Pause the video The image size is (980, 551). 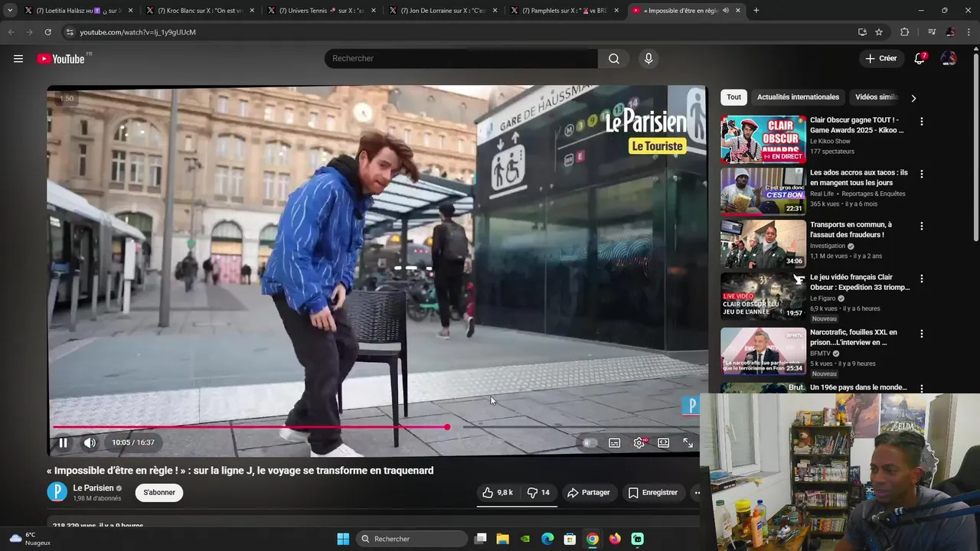(63, 442)
